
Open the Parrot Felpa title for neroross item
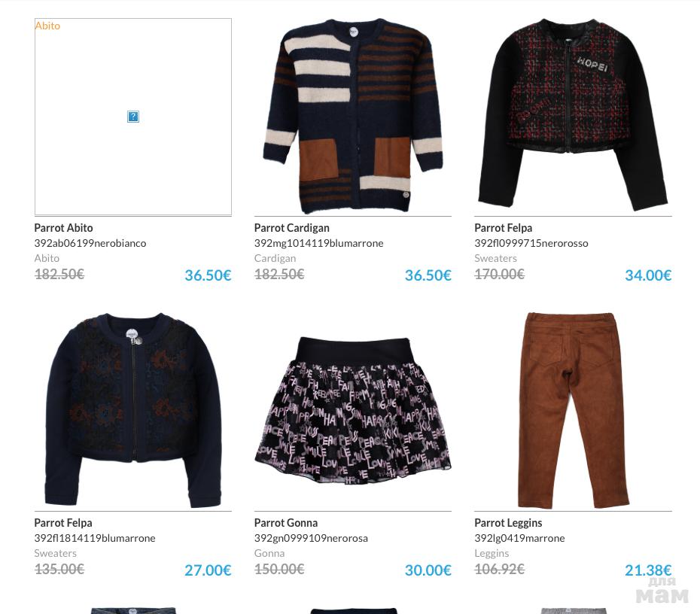(503, 228)
